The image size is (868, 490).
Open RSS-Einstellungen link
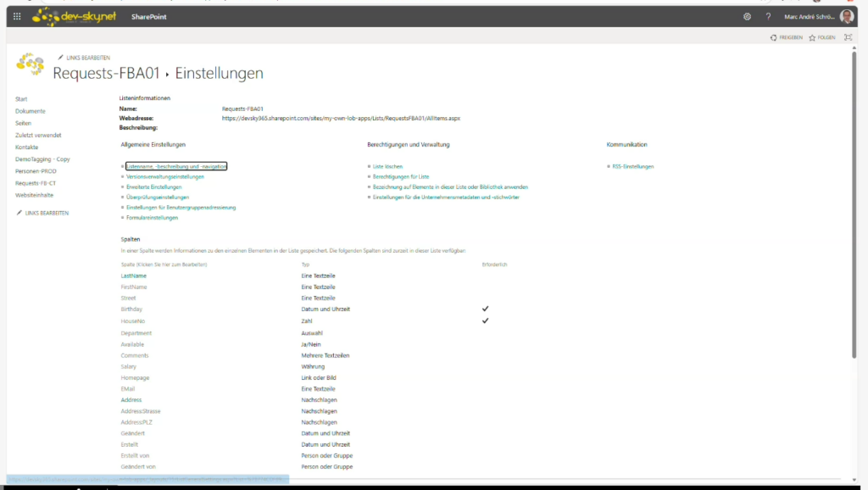pos(632,166)
